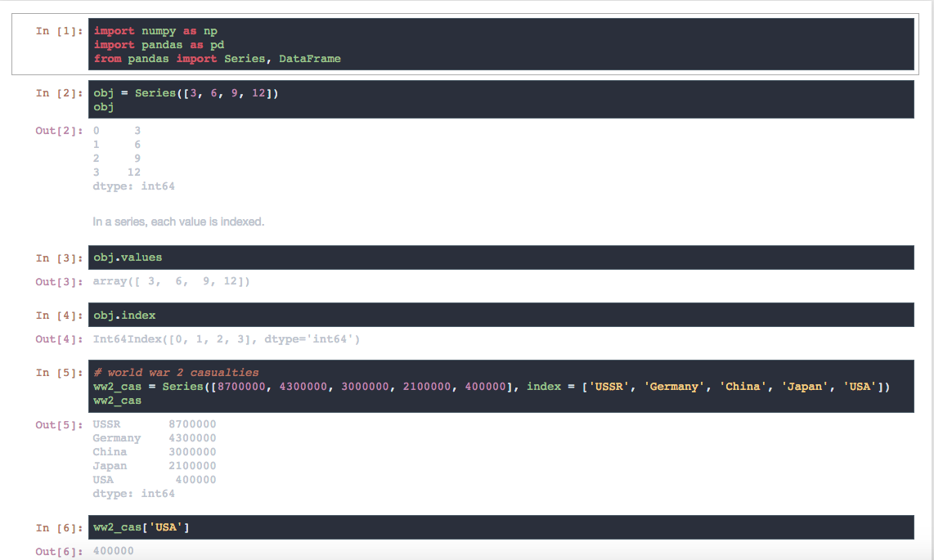The image size is (934, 560).
Task: Click the 'Out[3]:' prompt label
Action: 59,281
